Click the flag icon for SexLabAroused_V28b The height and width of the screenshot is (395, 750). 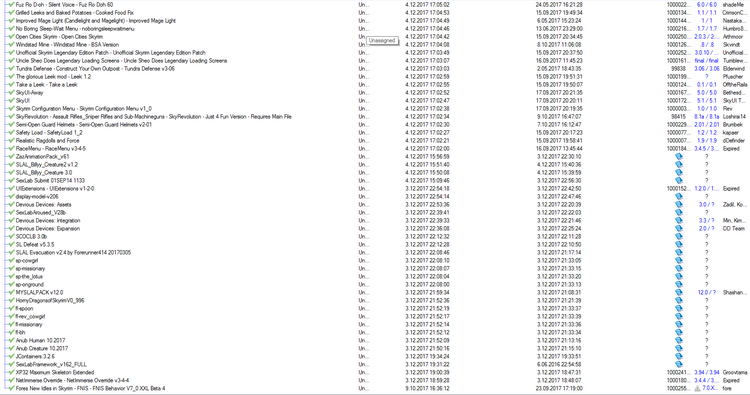[679, 213]
